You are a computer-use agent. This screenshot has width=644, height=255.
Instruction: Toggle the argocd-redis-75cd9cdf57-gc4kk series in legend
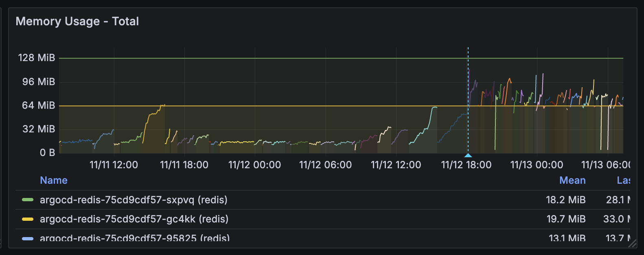[x=134, y=219]
